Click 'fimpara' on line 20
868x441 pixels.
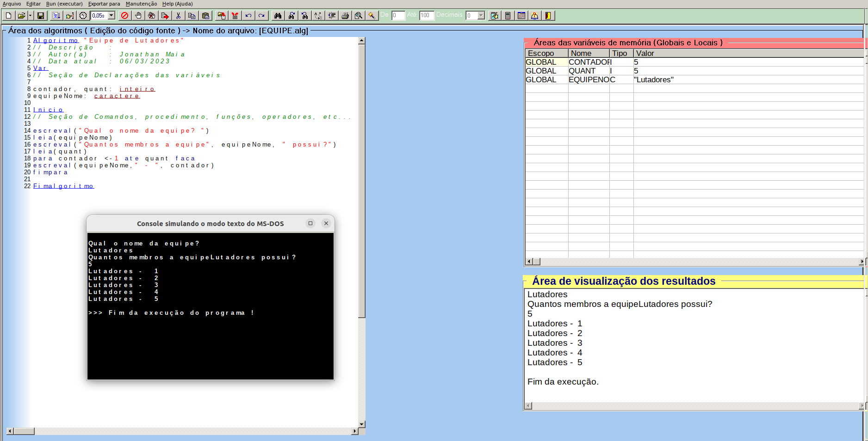50,172
